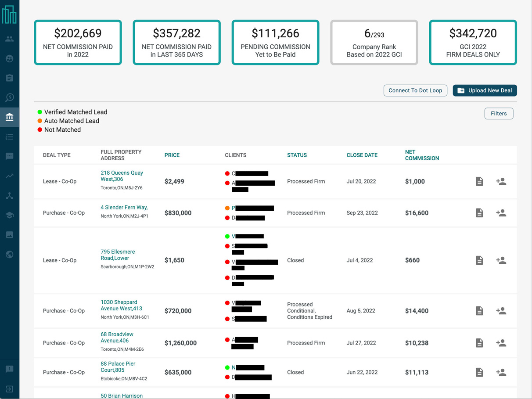
Task: Open the Filters panel
Action: click(499, 114)
